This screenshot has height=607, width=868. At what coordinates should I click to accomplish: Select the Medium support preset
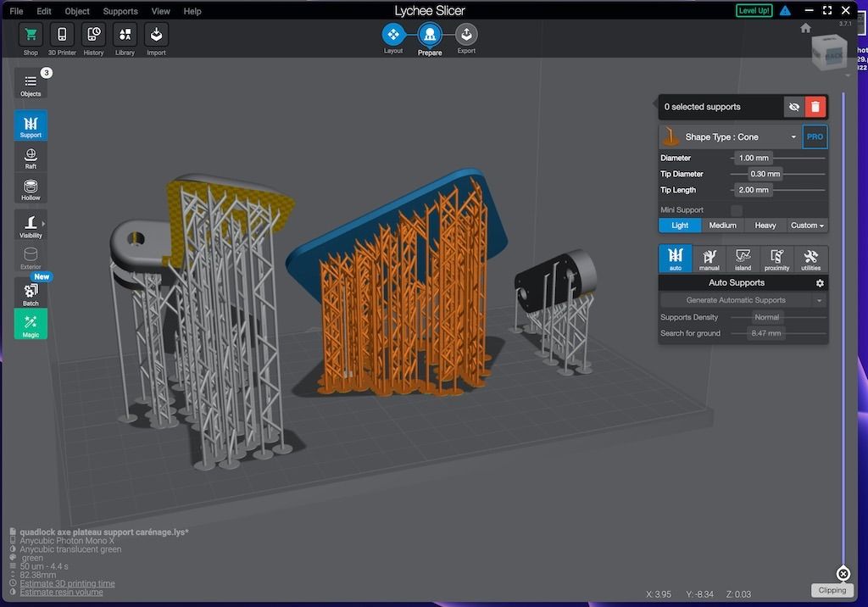click(x=722, y=226)
